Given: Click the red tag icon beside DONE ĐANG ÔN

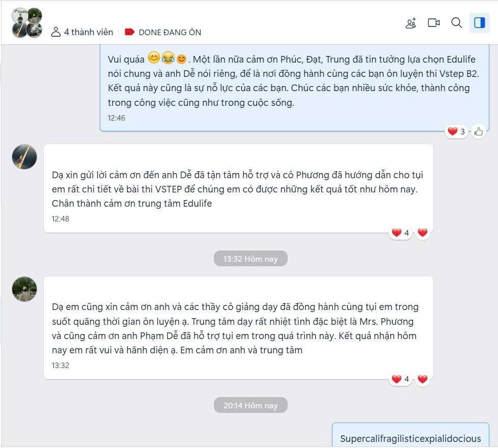Looking at the screenshot, I should tap(129, 32).
